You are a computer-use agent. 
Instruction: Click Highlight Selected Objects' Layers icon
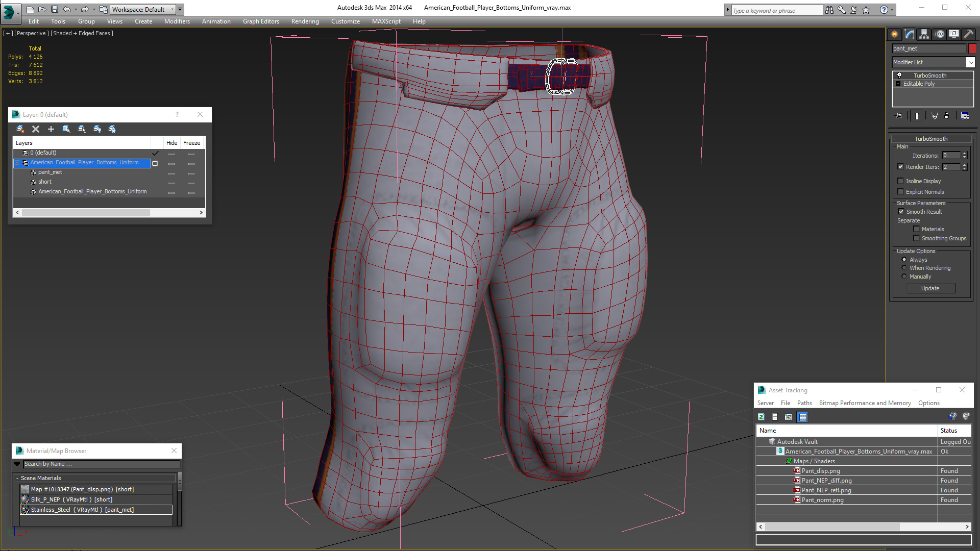(x=82, y=129)
